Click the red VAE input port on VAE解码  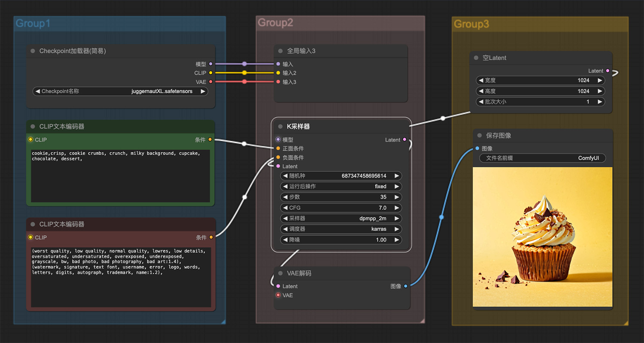tap(278, 295)
